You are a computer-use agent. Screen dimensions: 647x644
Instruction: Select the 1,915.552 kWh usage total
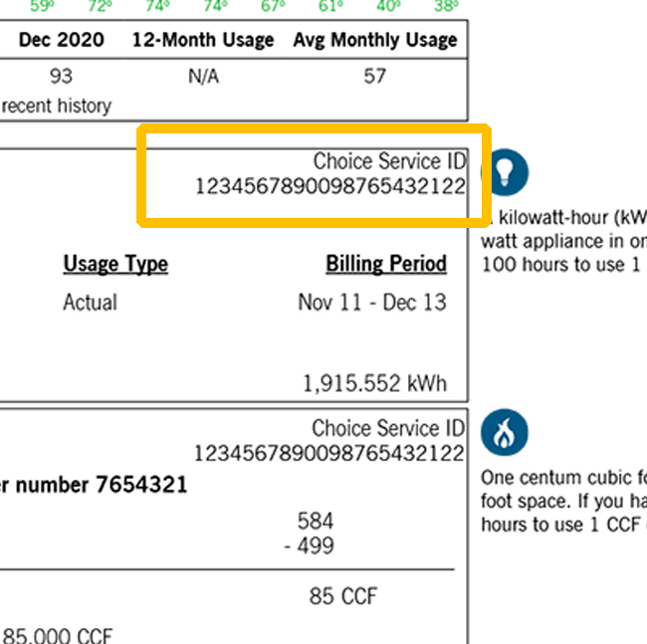click(x=374, y=383)
